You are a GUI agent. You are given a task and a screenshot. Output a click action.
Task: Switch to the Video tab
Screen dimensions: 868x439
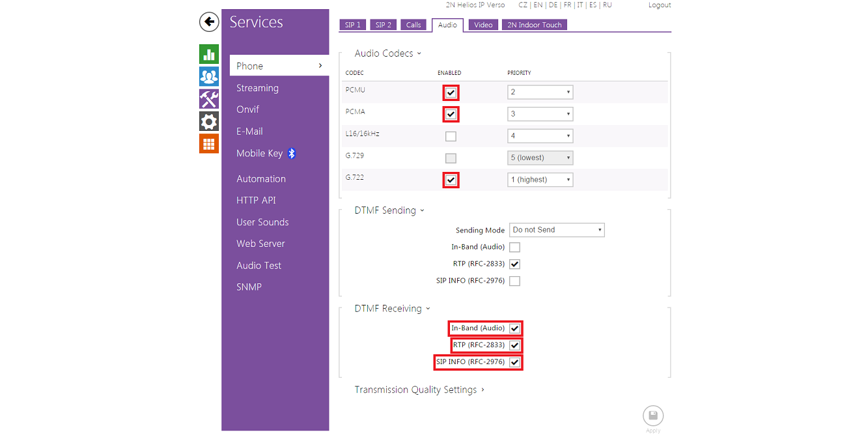(483, 25)
